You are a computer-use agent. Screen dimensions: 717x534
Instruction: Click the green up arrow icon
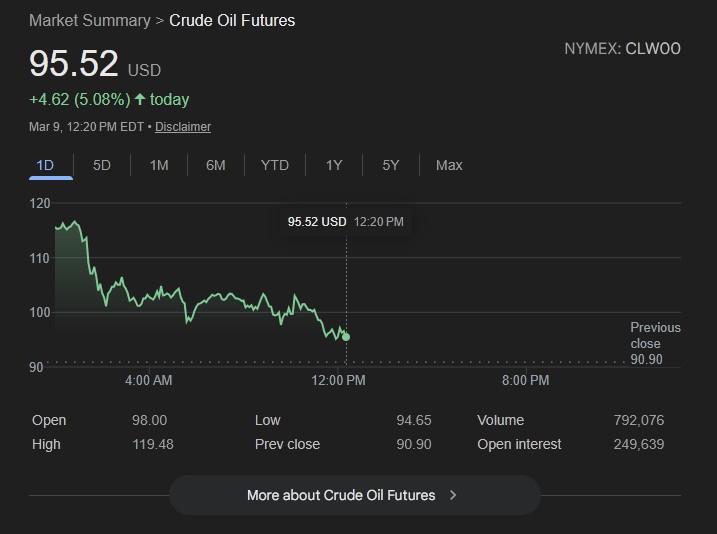[x=140, y=99]
